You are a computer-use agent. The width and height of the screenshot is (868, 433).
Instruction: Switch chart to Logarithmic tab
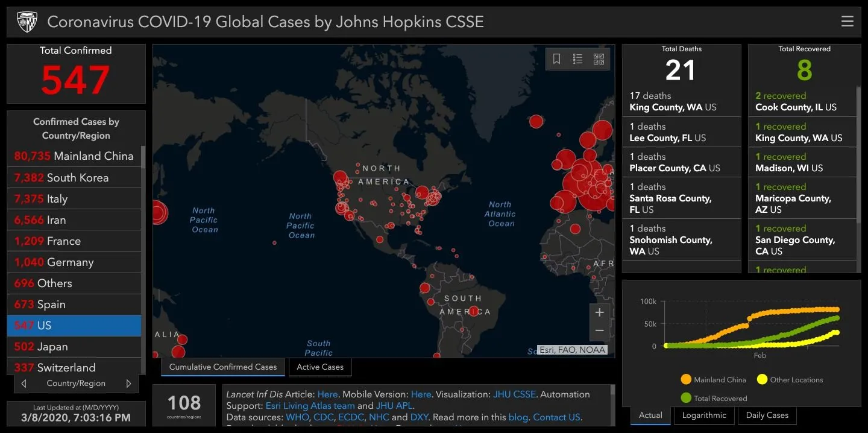704,415
